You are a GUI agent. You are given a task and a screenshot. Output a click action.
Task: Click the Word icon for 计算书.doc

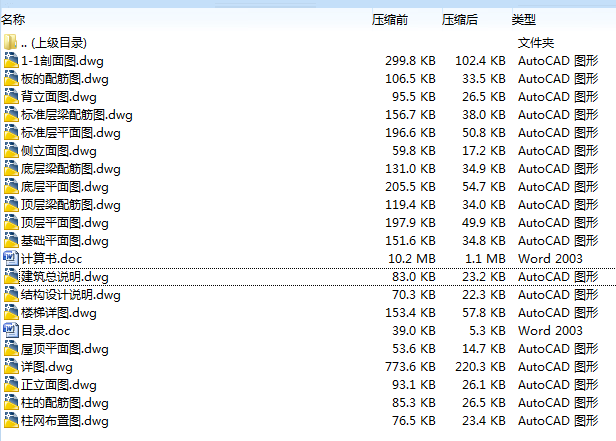click(x=11, y=258)
